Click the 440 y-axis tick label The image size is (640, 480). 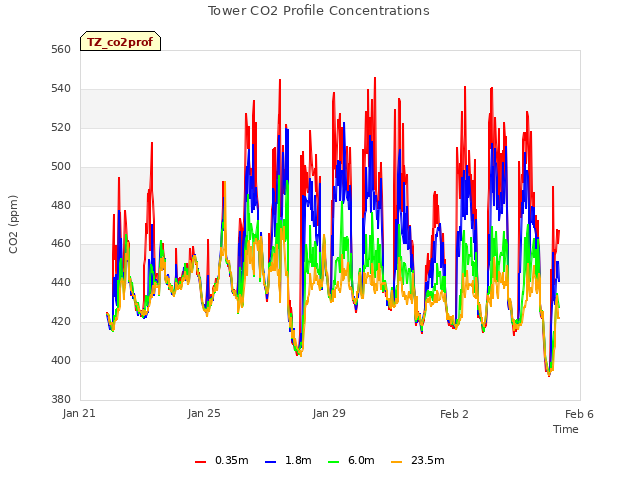point(61,282)
